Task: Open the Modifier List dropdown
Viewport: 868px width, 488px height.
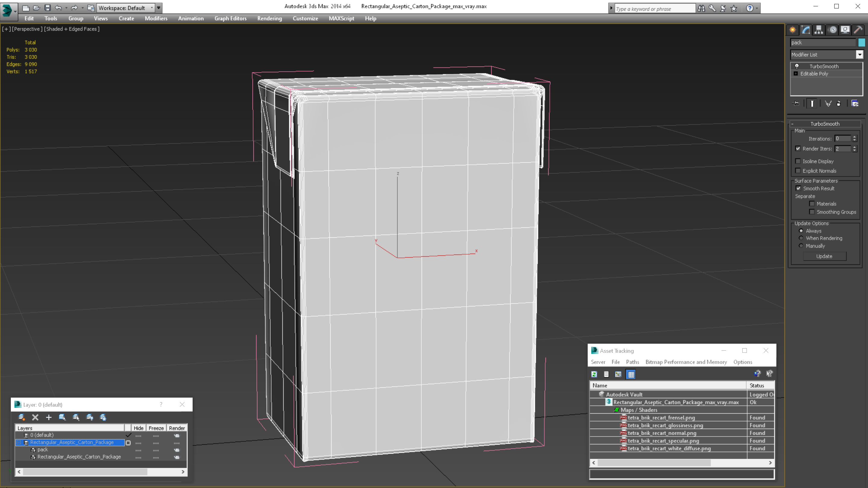Action: [x=860, y=55]
